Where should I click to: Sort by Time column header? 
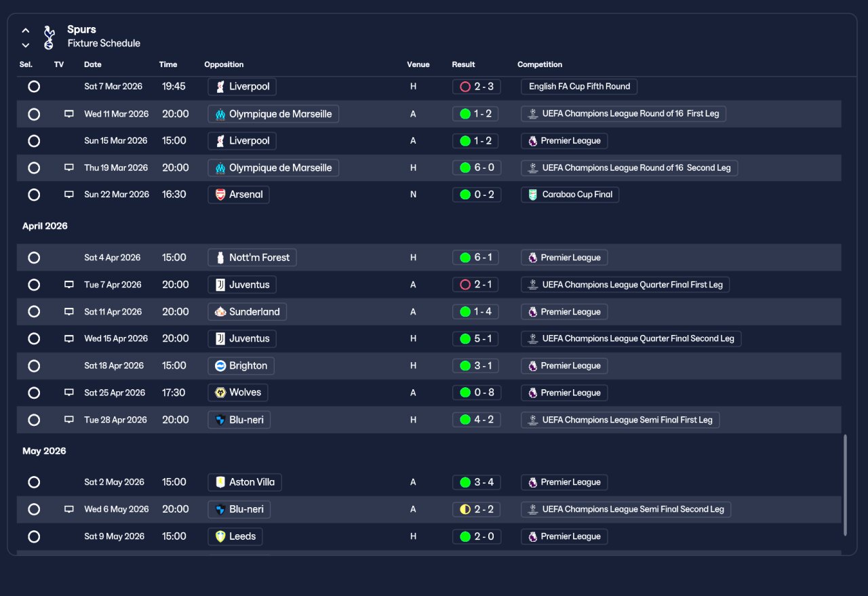pos(168,64)
